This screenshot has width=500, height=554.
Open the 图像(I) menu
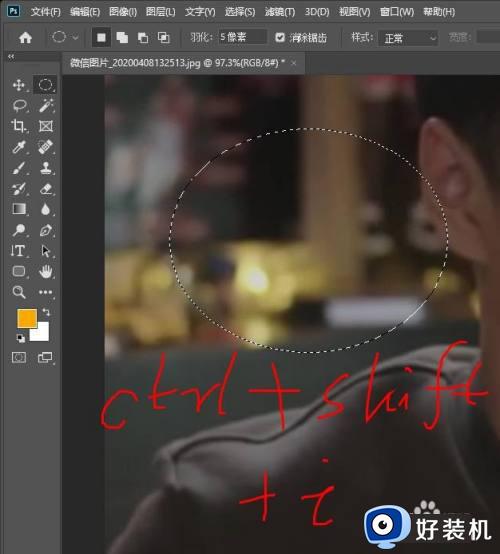[x=123, y=12]
